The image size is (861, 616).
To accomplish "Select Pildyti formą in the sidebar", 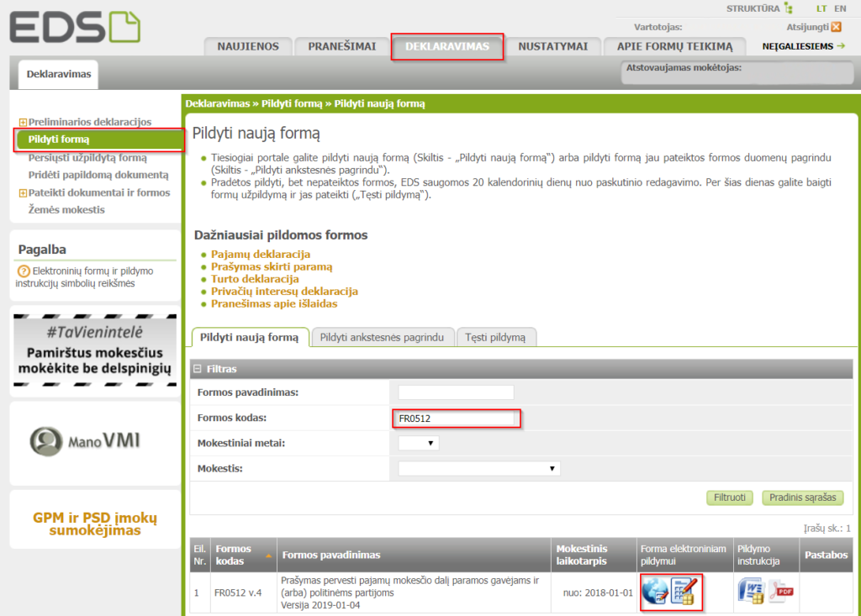I will point(99,140).
